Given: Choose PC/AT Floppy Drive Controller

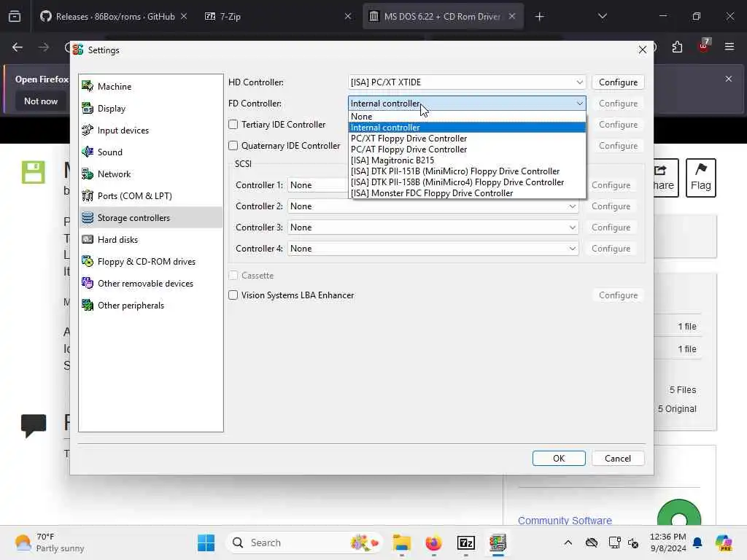Looking at the screenshot, I should [x=467, y=149].
